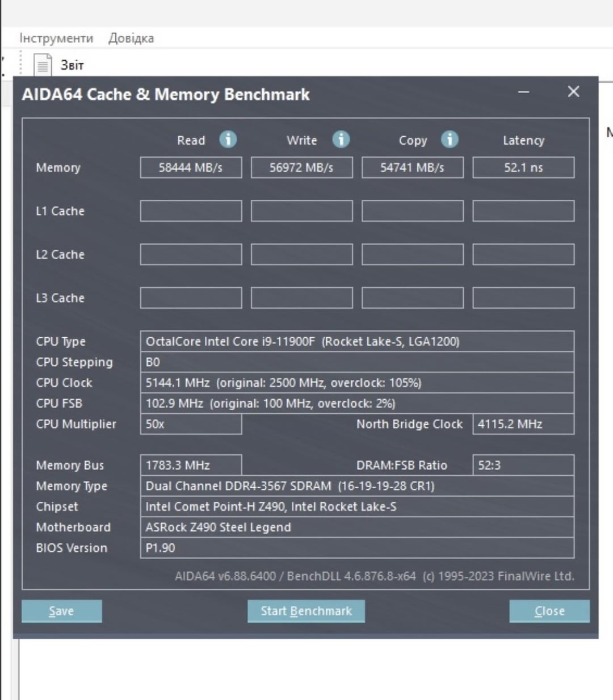Click the CPU Stepping value B0

point(357,362)
